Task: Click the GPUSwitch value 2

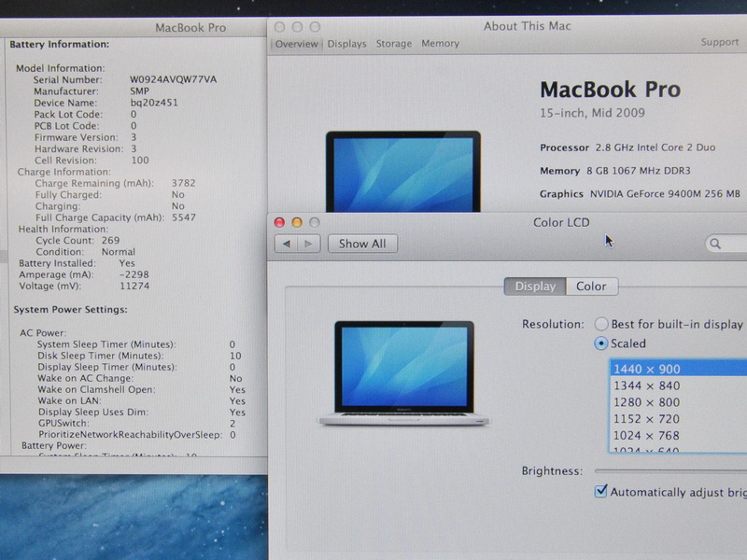Action: pyautogui.click(x=233, y=424)
